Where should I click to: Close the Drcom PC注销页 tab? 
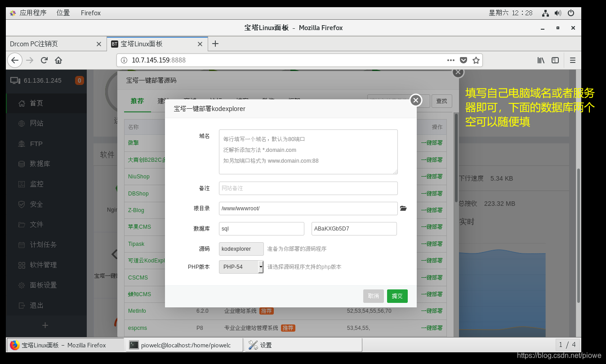pos(99,44)
